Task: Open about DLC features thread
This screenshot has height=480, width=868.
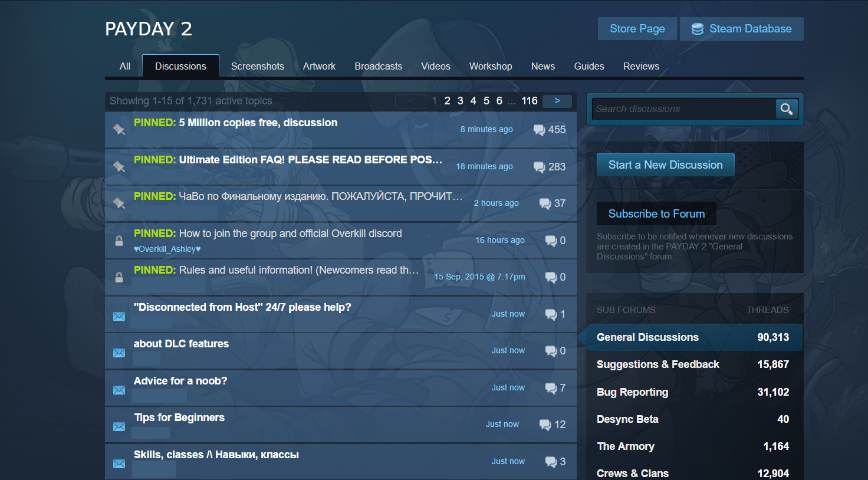Action: tap(181, 344)
